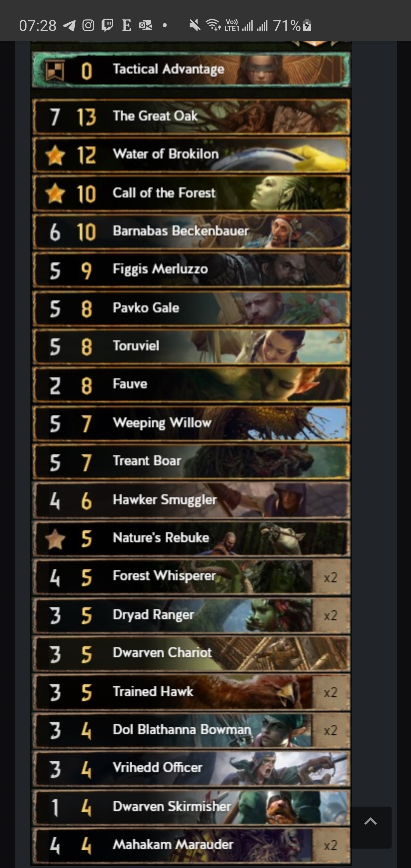The height and width of the screenshot is (868, 411).
Task: Tap the star icon on Call of the Forest
Action: pos(55,194)
